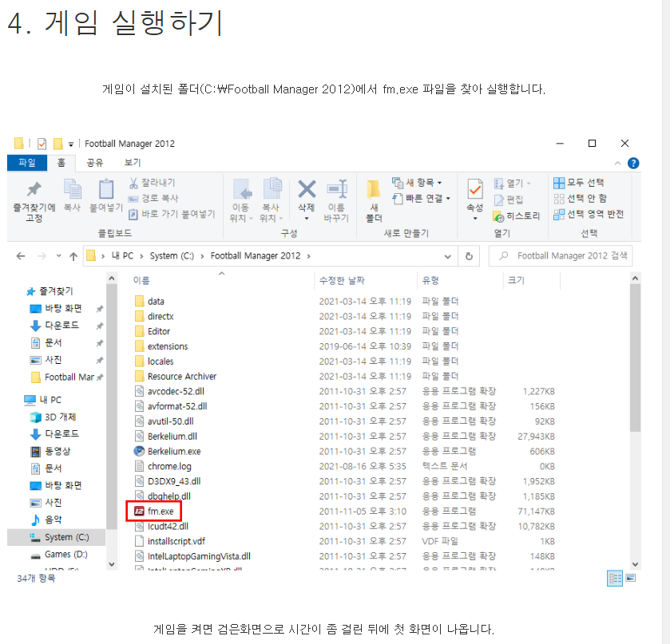Open 이동 위치 (Move to) menu
670x644 pixels.
241,201
